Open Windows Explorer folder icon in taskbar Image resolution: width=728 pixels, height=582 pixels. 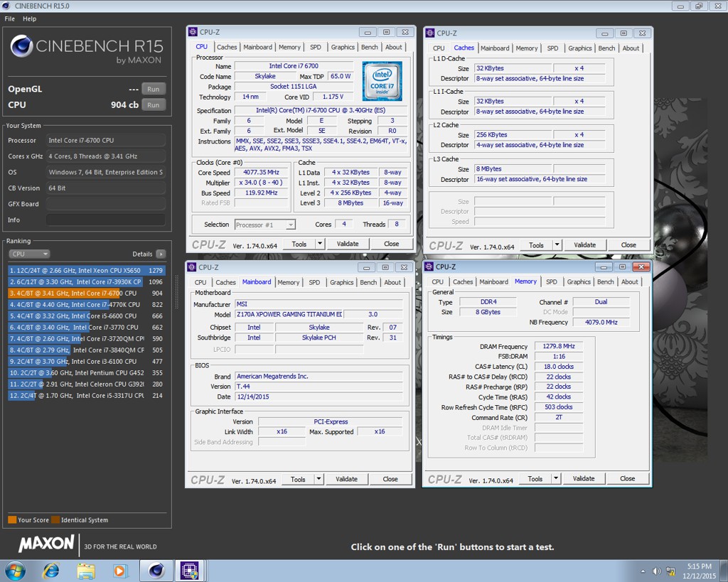(x=86, y=571)
